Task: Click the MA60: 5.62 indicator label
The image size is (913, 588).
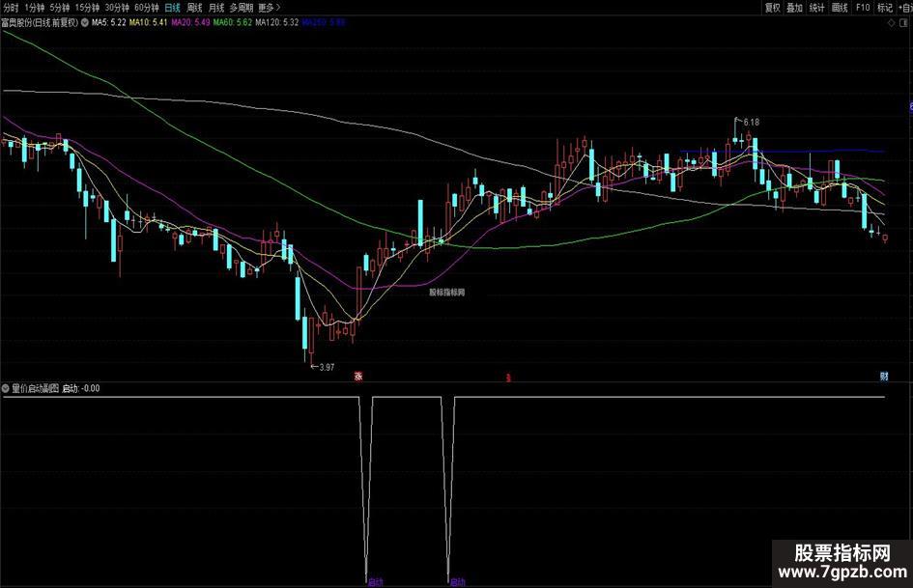Action: [232, 23]
